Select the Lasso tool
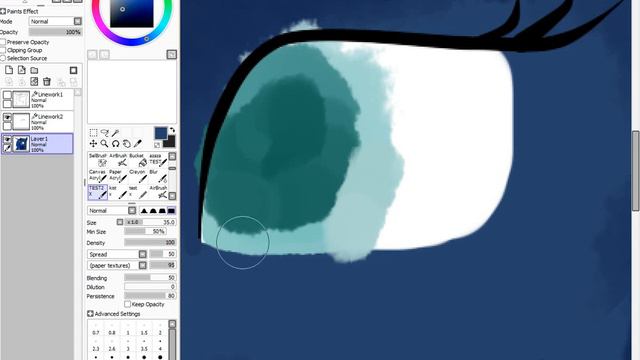Image resolution: width=640 pixels, height=360 pixels. [104, 133]
